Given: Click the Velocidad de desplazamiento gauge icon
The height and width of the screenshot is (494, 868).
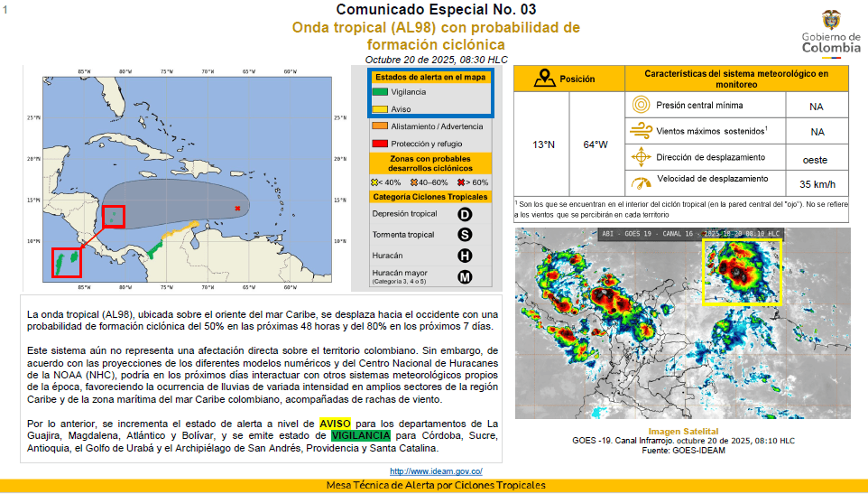Looking at the screenshot, I should pyautogui.click(x=641, y=182).
